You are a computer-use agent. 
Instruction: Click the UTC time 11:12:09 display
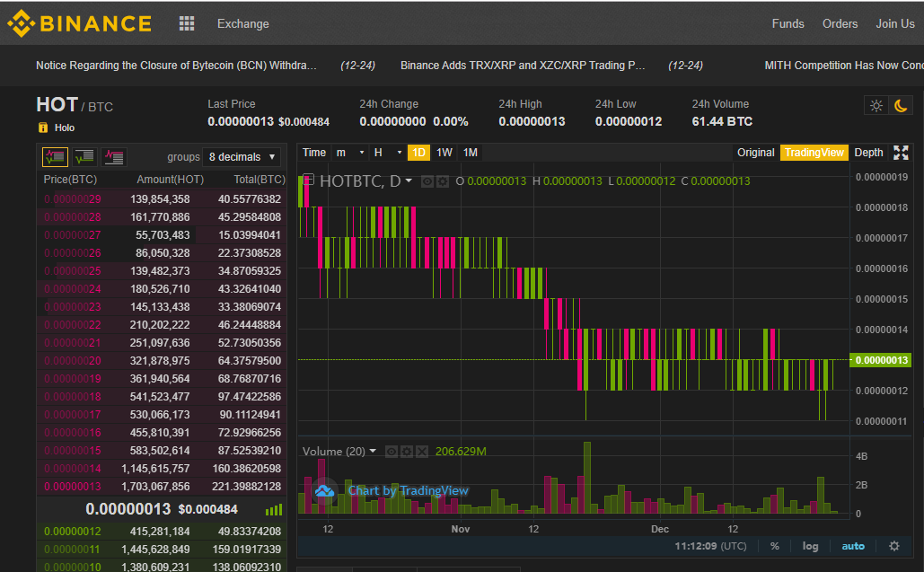pyautogui.click(x=710, y=546)
